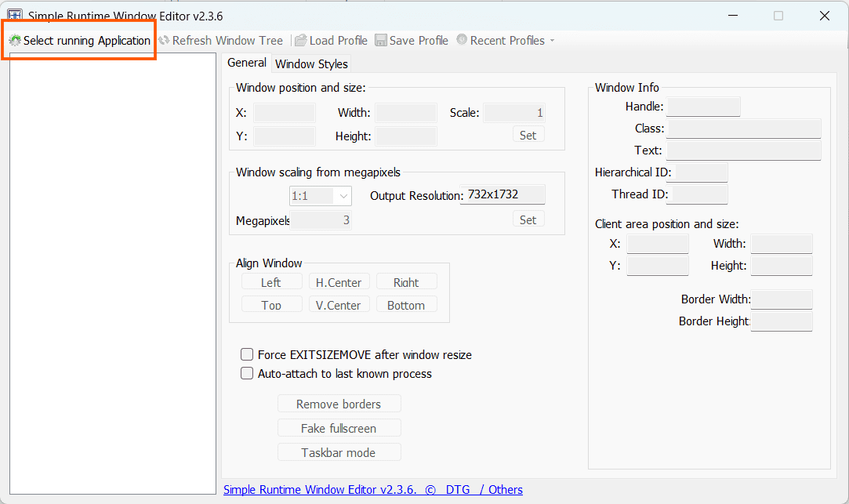Click the Taskbar mode button
The image size is (849, 504).
339,452
